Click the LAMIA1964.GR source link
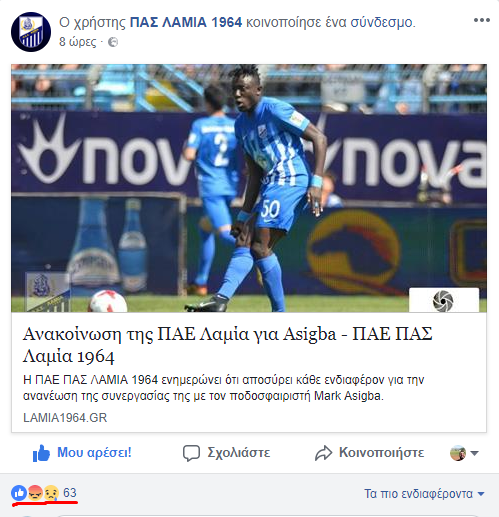 (x=65, y=418)
